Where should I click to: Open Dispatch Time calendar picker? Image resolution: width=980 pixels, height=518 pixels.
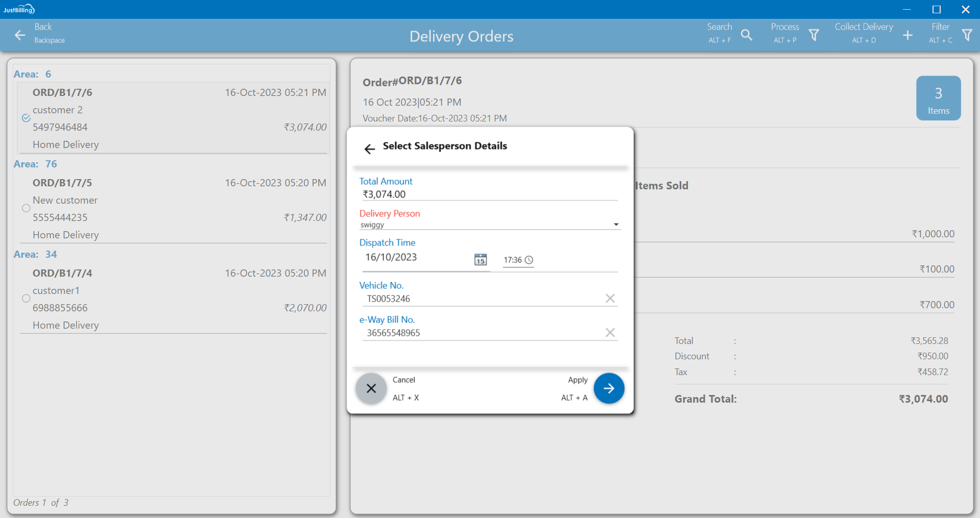tap(481, 259)
